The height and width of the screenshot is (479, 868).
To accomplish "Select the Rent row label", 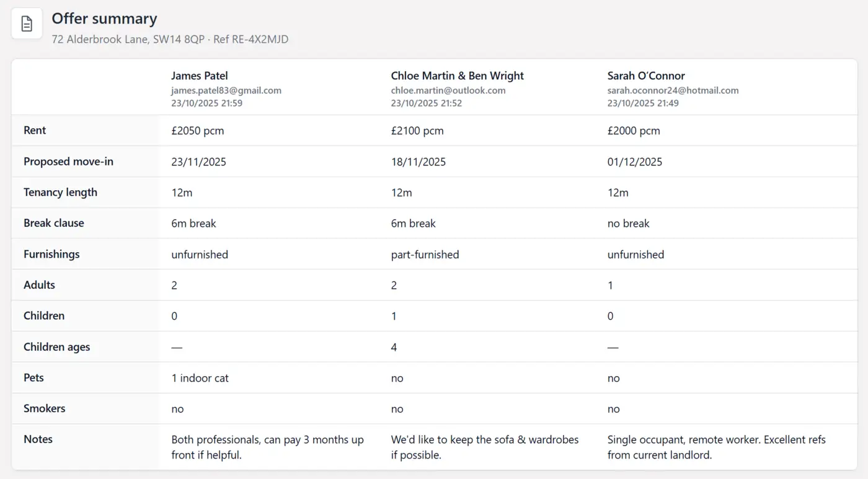I will pyautogui.click(x=34, y=130).
